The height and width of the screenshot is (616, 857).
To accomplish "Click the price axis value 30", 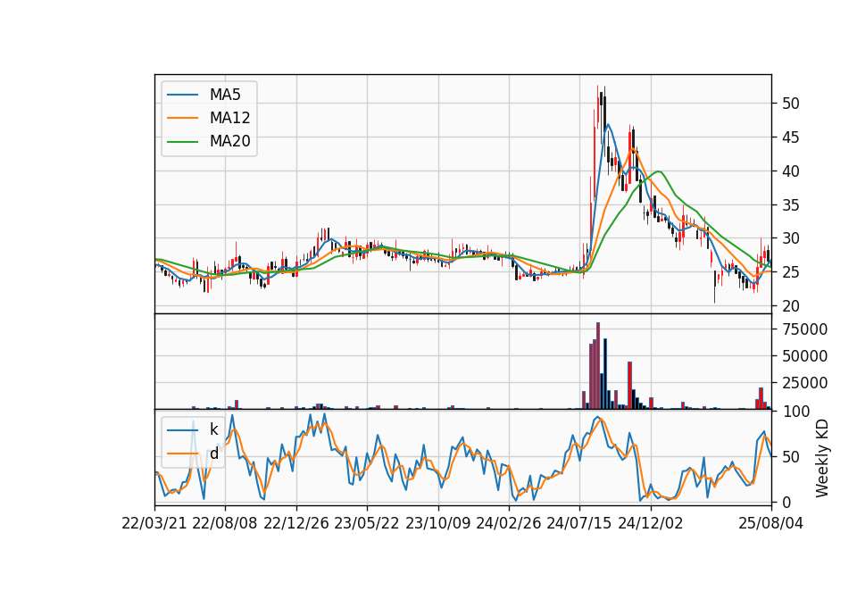I will (790, 238).
